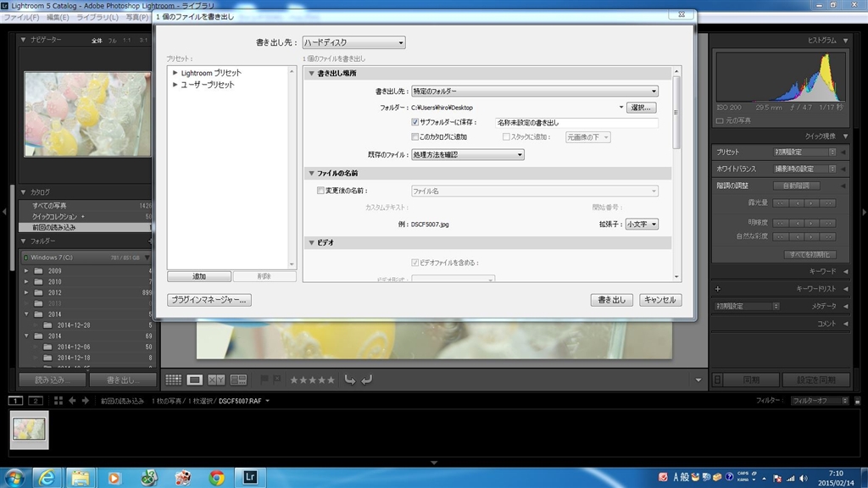
Task: Click the filter lock switch on filmstrip
Action: pos(857,401)
